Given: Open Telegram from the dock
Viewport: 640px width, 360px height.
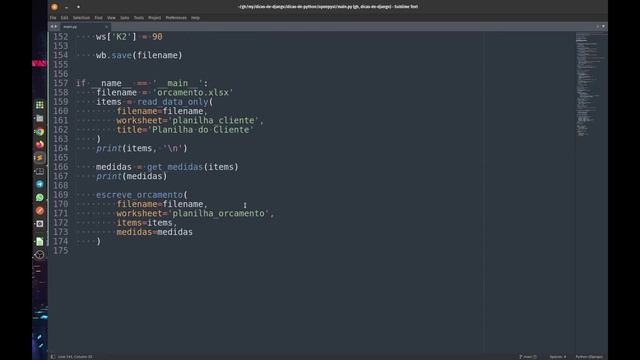Looking at the screenshot, I should (40, 184).
